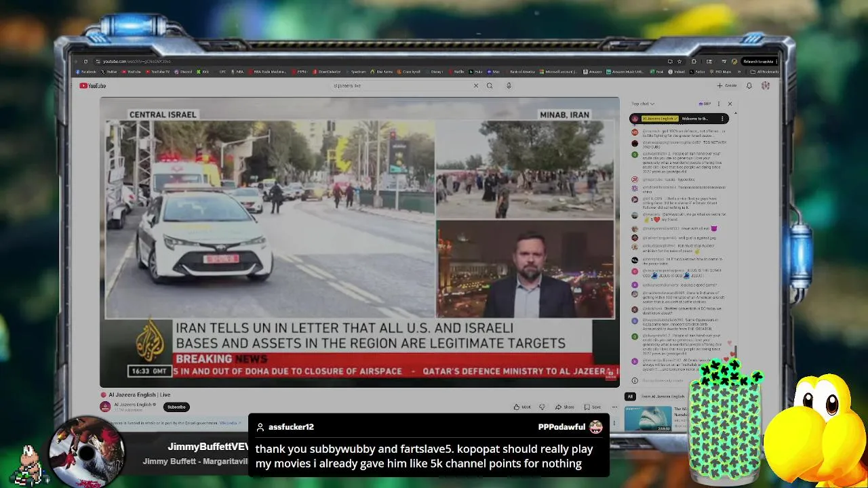Viewport: 868px width, 488px height.
Task: Open Discord bookmark
Action: click(x=183, y=72)
